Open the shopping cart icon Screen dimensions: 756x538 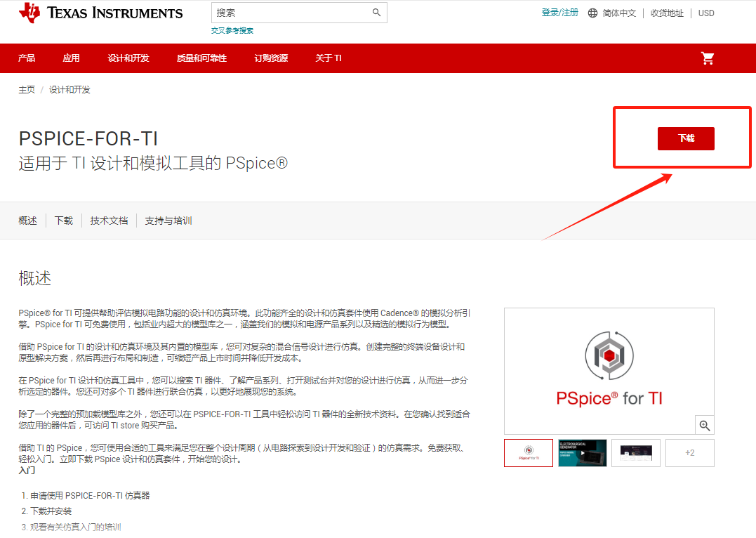(708, 58)
